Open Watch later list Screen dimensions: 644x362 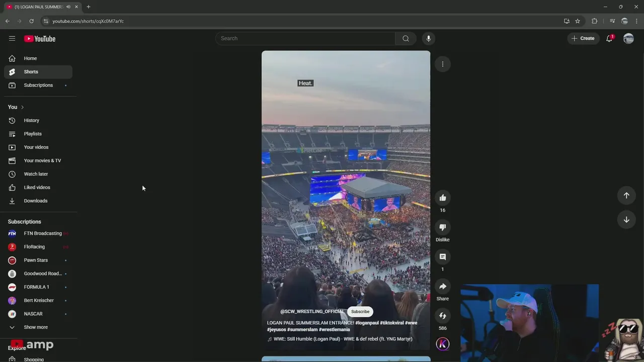pyautogui.click(x=38, y=174)
